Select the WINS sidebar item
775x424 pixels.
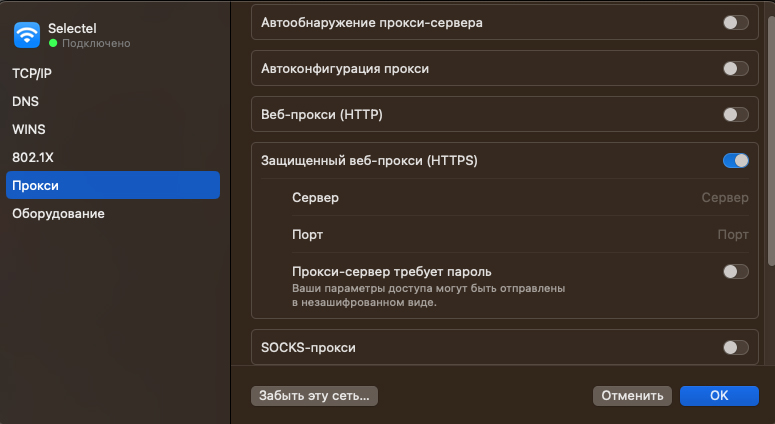(x=113, y=129)
